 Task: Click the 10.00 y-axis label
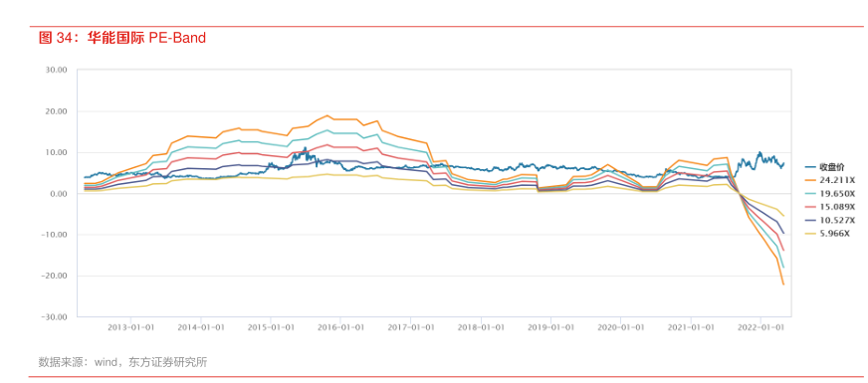pos(58,152)
